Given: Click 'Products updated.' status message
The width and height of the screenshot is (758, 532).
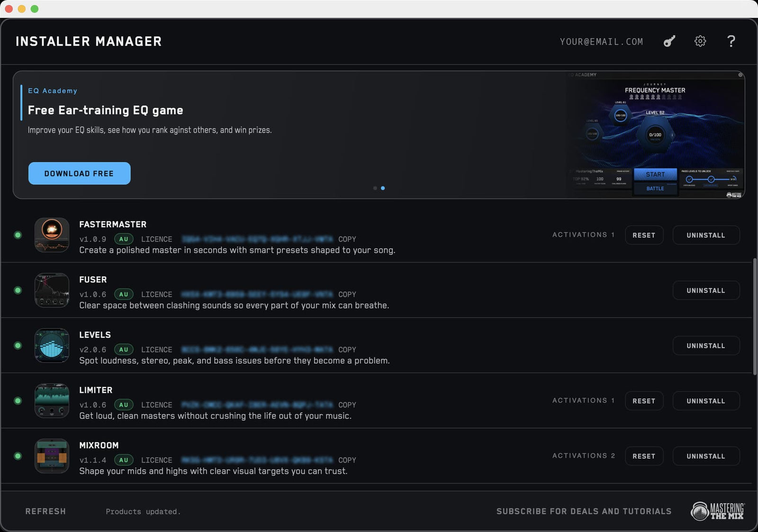Looking at the screenshot, I should 143,512.
